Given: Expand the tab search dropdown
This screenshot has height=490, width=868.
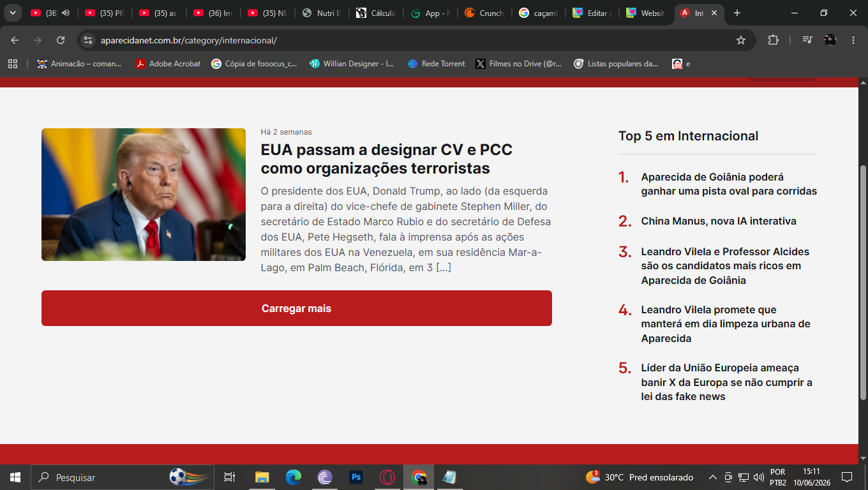Looking at the screenshot, I should coord(12,13).
